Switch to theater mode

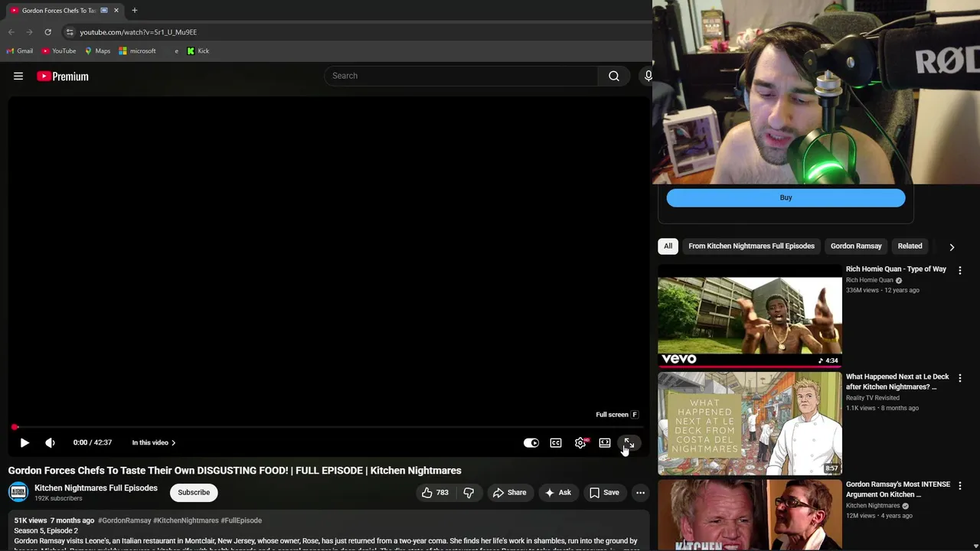[605, 442]
